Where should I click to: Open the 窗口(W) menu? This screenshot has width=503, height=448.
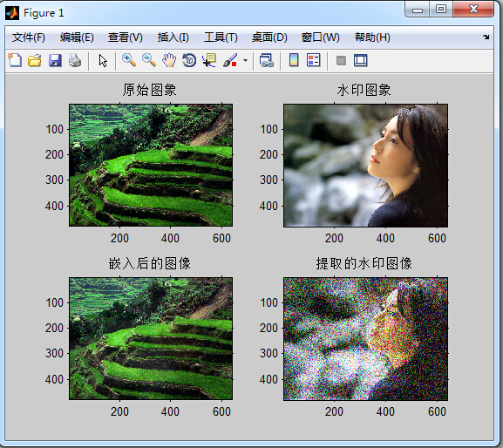(x=321, y=37)
